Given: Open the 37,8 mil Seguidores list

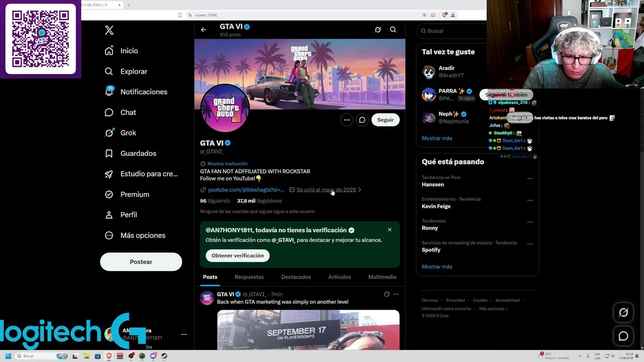Looking at the screenshot, I should tap(259, 201).
